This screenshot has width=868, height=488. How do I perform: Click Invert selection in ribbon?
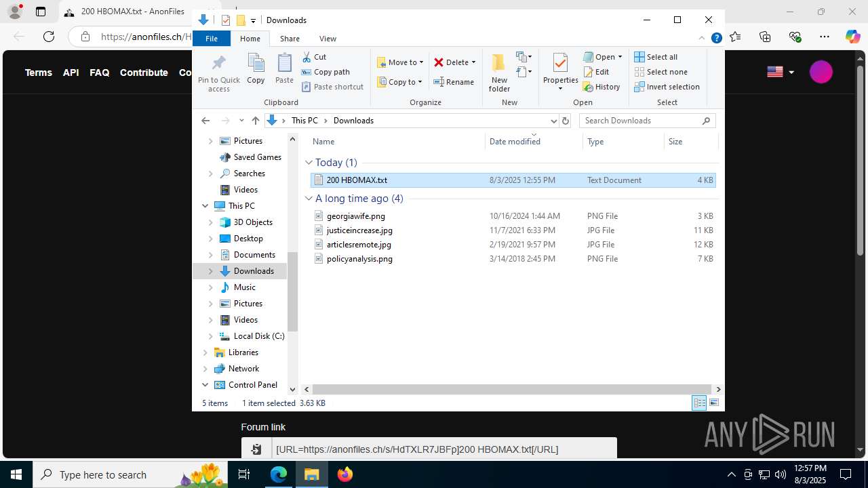click(667, 87)
